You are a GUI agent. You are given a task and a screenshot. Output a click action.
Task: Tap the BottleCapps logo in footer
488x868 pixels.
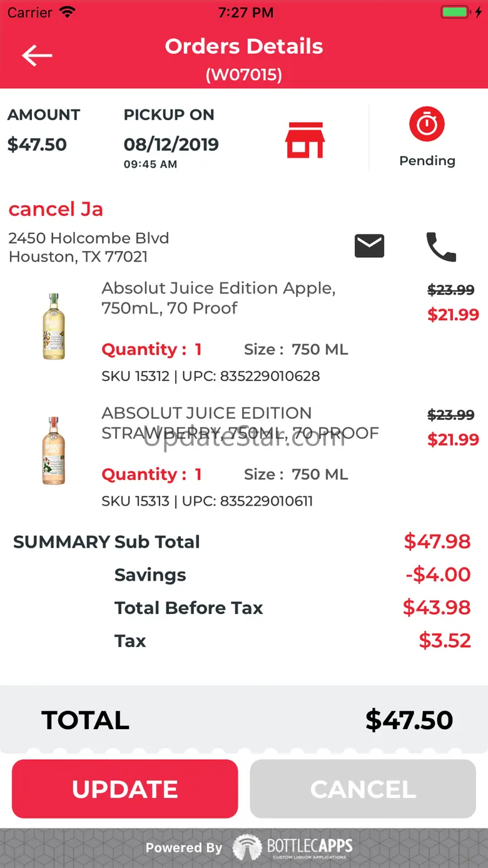[x=293, y=847]
